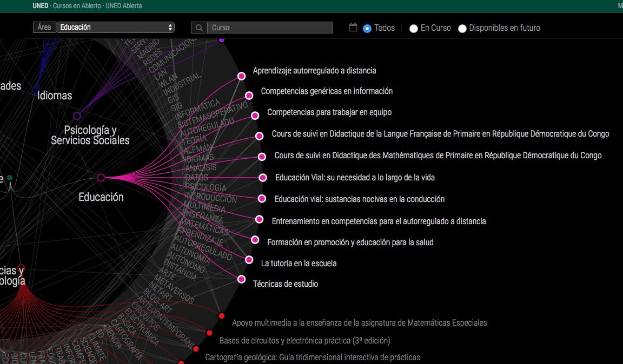
Task: Open course Competencias genéricas en información
Action: click(327, 91)
